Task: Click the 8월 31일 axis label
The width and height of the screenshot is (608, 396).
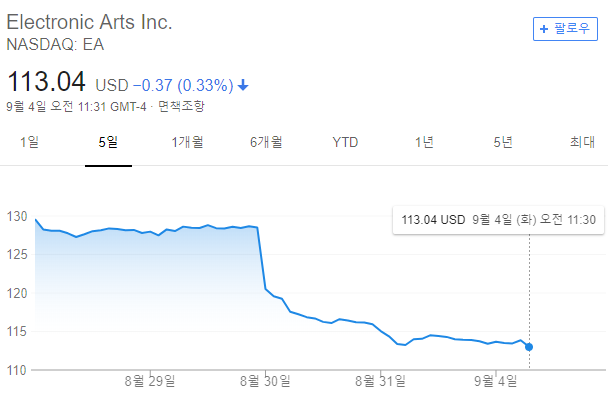Action: pos(380,381)
